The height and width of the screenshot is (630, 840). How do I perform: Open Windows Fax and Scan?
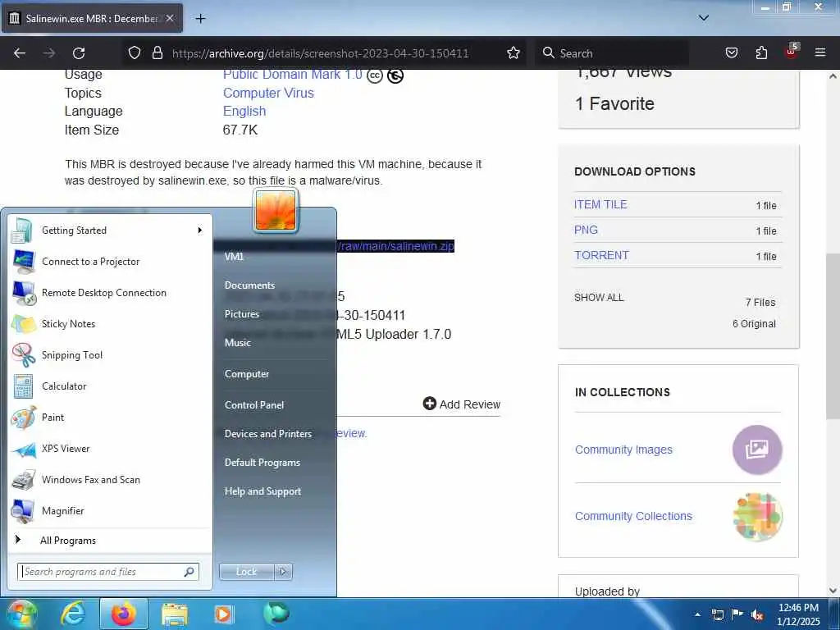[x=109, y=479]
